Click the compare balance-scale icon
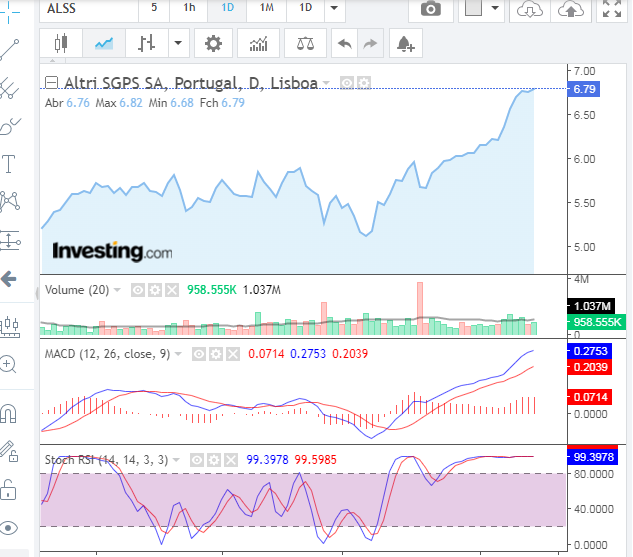Screen dimensions: 633x557 pyautogui.click(x=304, y=44)
